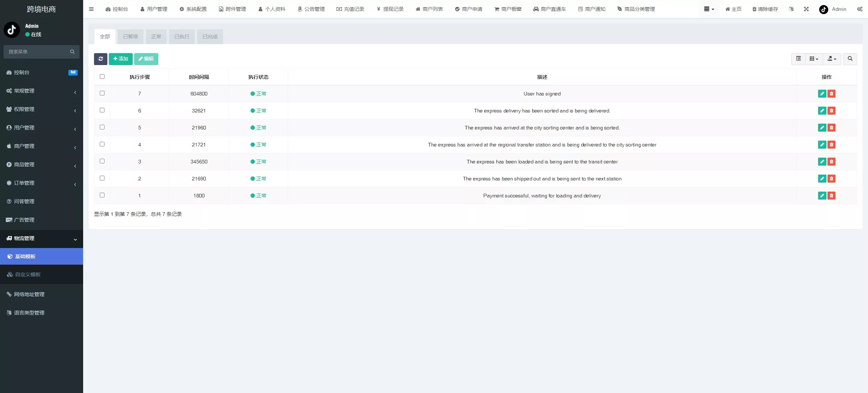Screen dimensions: 868x393
Task: Click the green 添加 button
Action: click(120, 59)
